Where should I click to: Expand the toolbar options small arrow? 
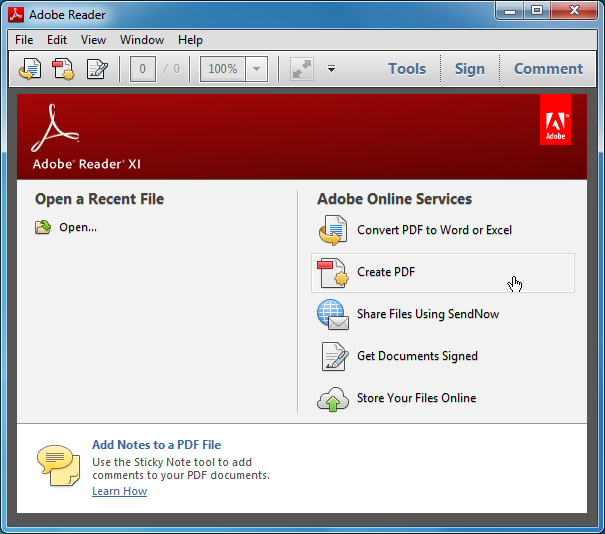point(331,69)
